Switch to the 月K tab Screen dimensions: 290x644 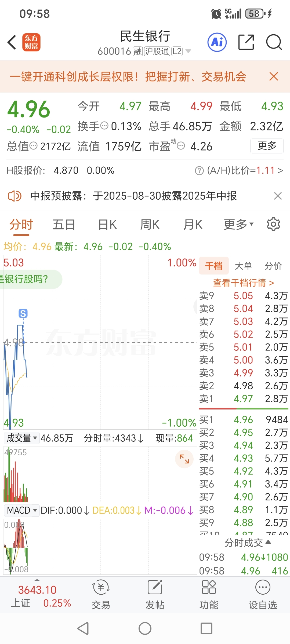(x=193, y=224)
